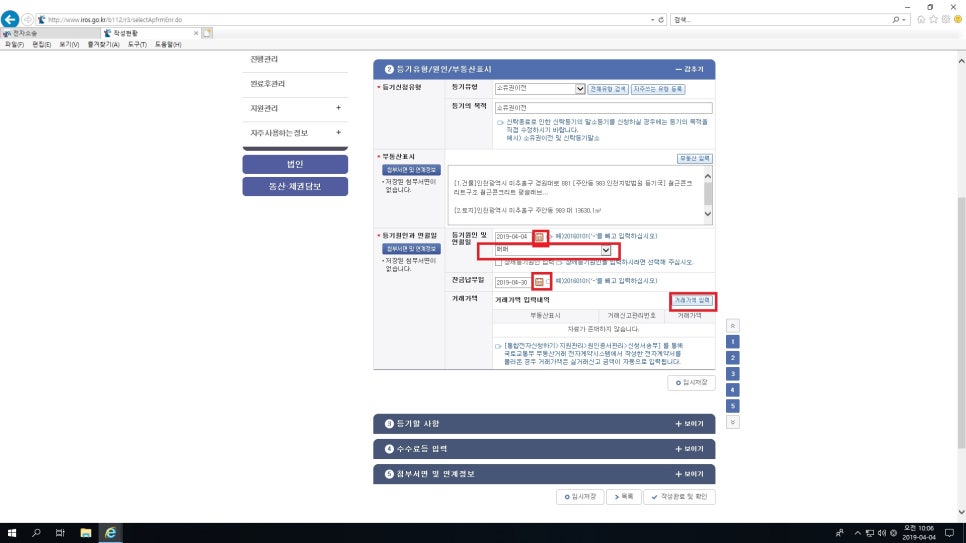This screenshot has width=966, height=543.
Task: Open the IE home icon
Action: click(921, 20)
